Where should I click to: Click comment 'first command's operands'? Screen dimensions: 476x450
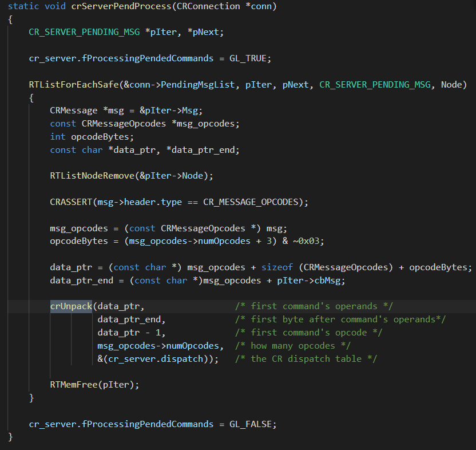point(314,306)
